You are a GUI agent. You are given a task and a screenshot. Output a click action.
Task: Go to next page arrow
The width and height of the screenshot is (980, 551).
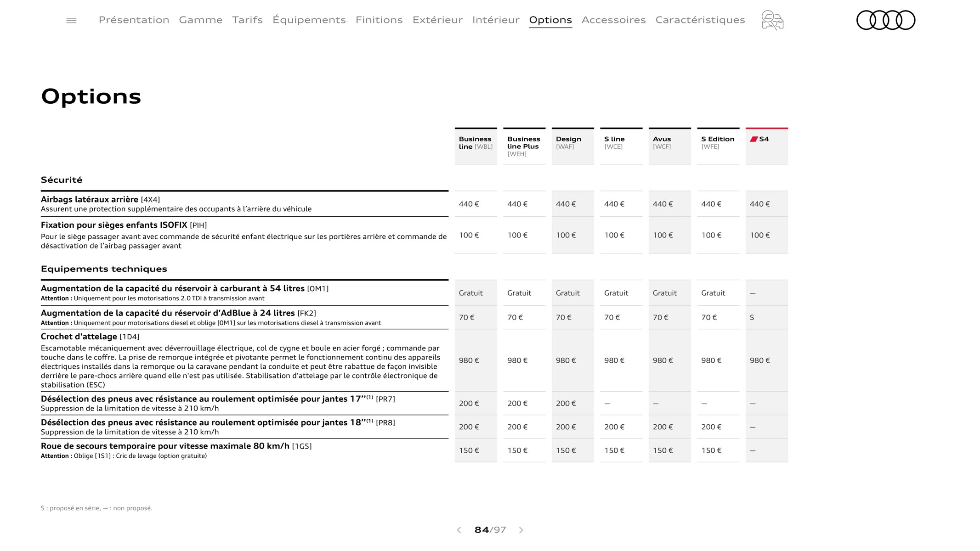tap(521, 530)
